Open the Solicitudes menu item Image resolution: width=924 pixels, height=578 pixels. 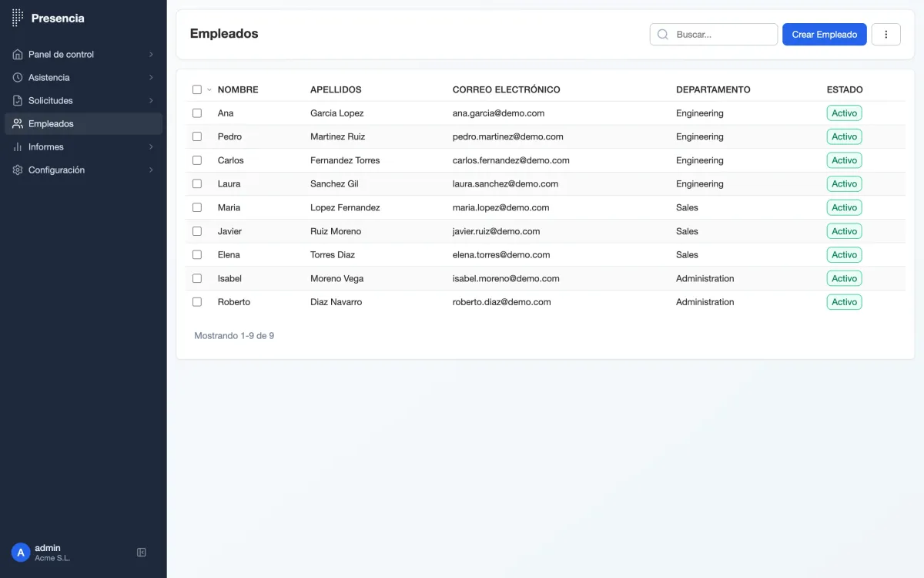(50, 100)
